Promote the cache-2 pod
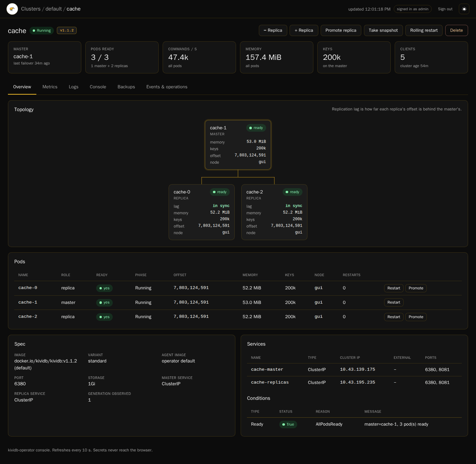Viewport: 476px width, 464px height. (x=416, y=317)
